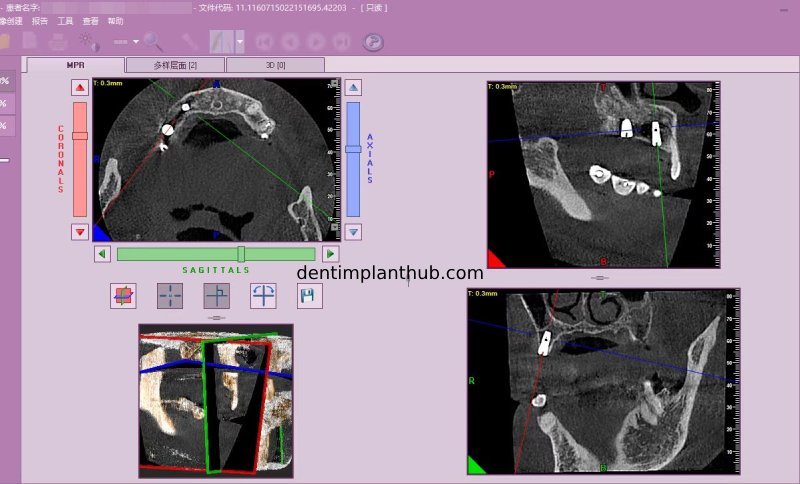
Task: Minimize the application window
Action: (x=784, y=9)
